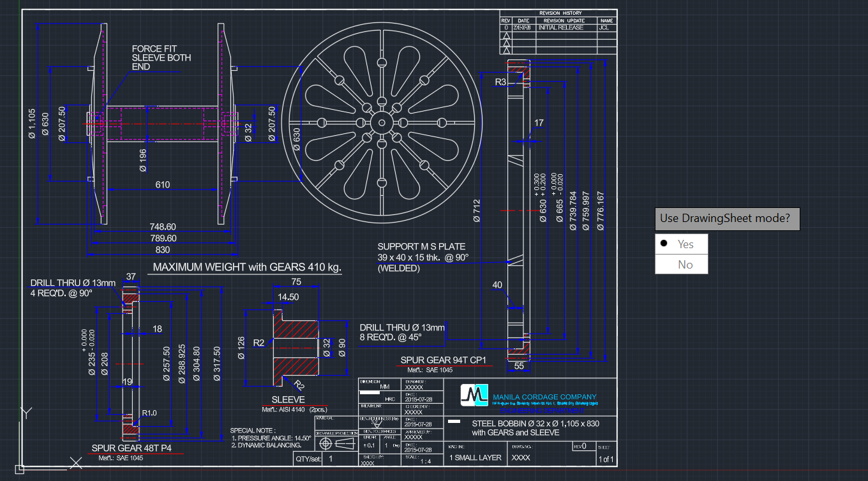
Task: Click the X crosshair marker near the UCS icon
Action: pyautogui.click(x=76, y=463)
